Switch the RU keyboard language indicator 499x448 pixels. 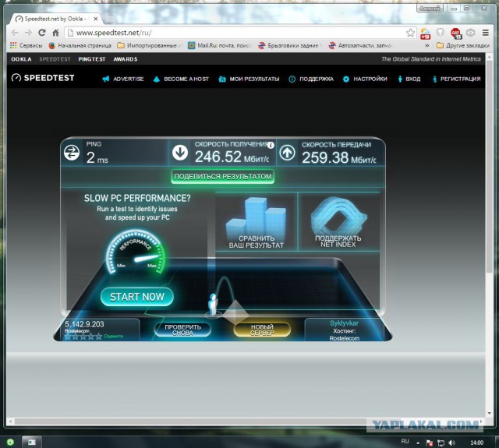pos(405,441)
